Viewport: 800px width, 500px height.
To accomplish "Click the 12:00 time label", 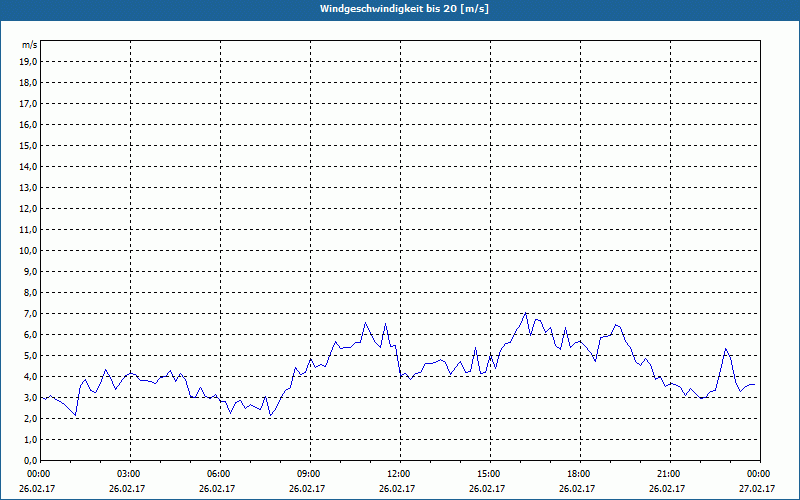I will [x=397, y=474].
